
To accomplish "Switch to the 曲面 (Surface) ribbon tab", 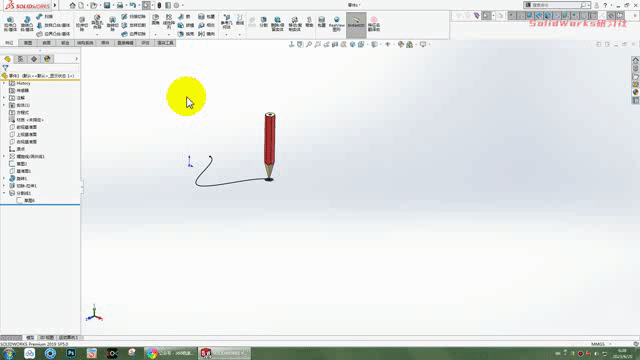I will [47, 43].
